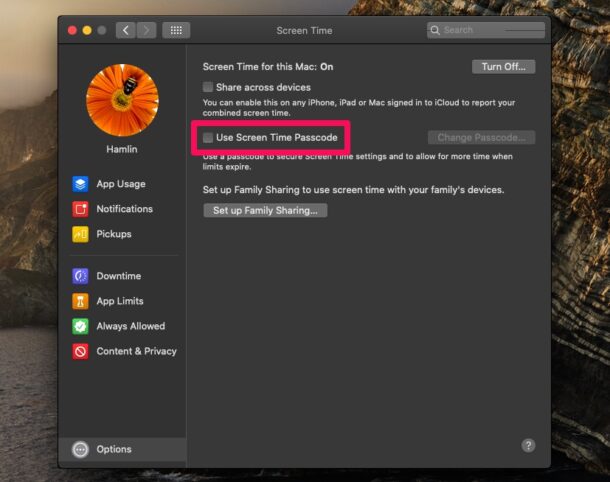Image resolution: width=610 pixels, height=482 pixels.
Task: Select Always Allowed label in sidebar
Action: 131,326
